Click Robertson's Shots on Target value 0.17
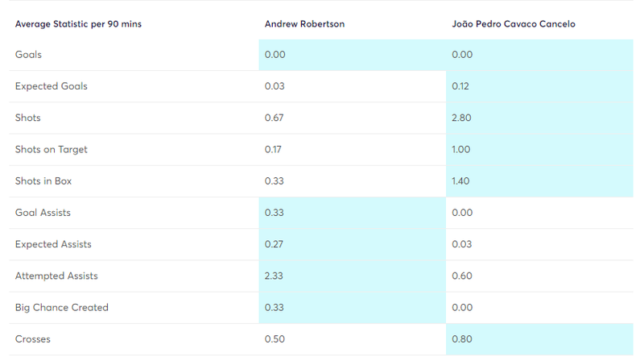Screen dimensions: 644x357 coord(273,149)
